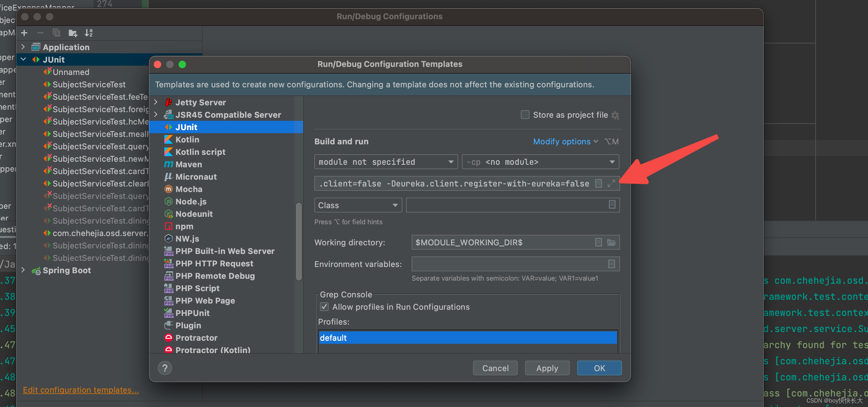Click the new folder icon in the configurations toolbar
The height and width of the screenshot is (407, 868).
[x=73, y=33]
